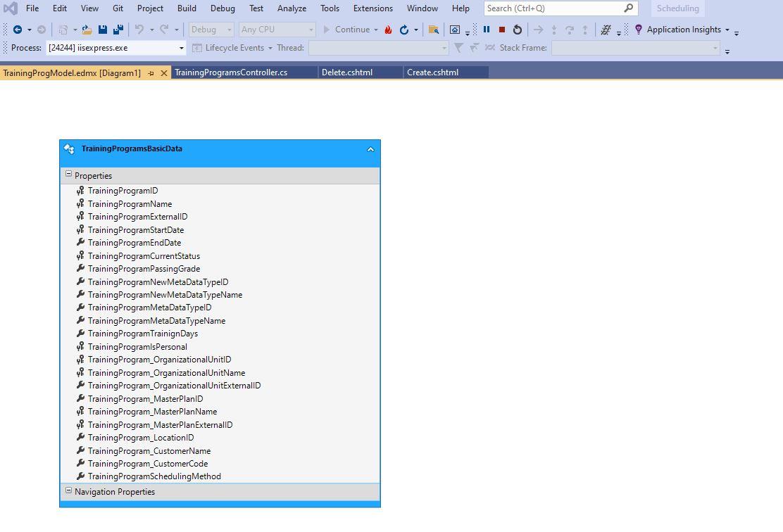Click the Undo icon
The width and height of the screenshot is (783, 532).
(140, 30)
